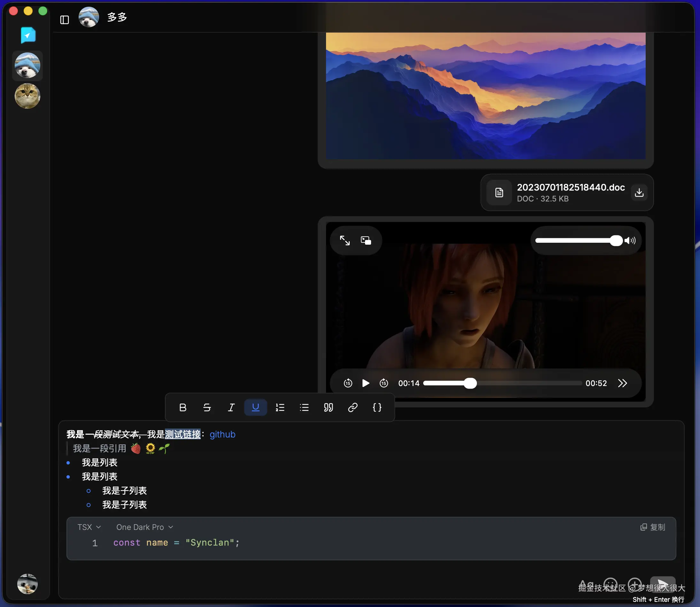Open 多多's avatar in chat header

[x=89, y=17]
